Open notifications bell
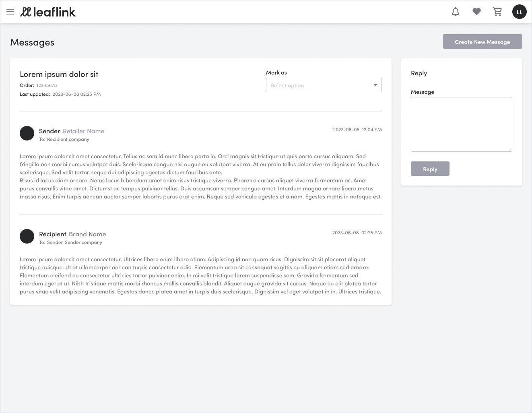This screenshot has height=413, width=532. tap(456, 12)
